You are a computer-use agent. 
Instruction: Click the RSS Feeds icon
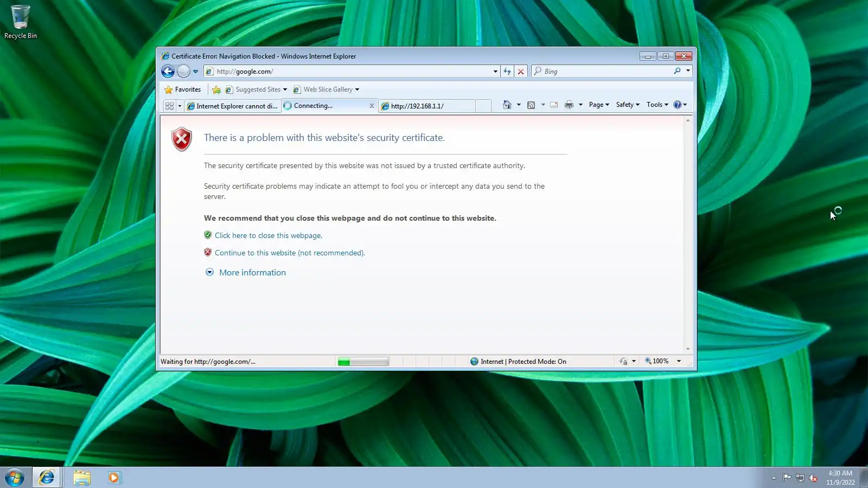pos(531,105)
